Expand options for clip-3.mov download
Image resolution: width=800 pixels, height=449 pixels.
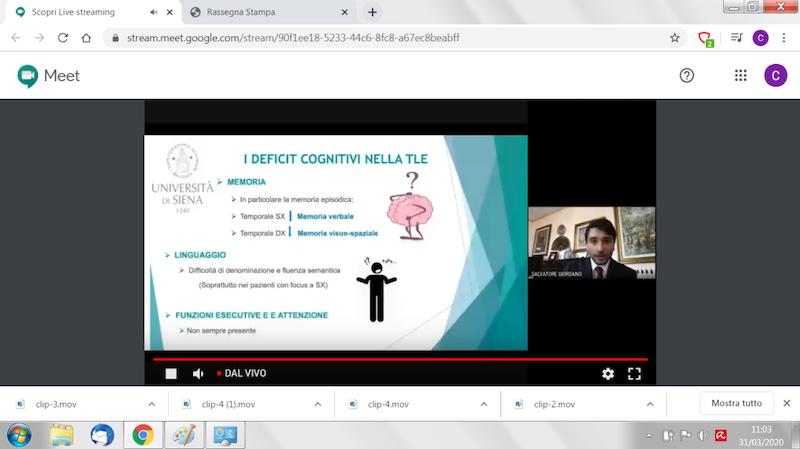click(x=151, y=404)
